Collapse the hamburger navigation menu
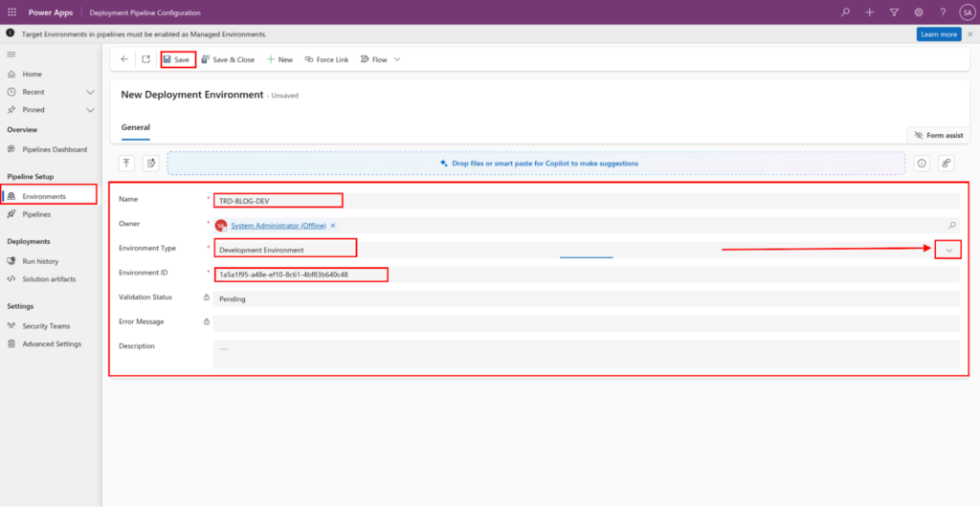980x507 pixels. click(11, 55)
